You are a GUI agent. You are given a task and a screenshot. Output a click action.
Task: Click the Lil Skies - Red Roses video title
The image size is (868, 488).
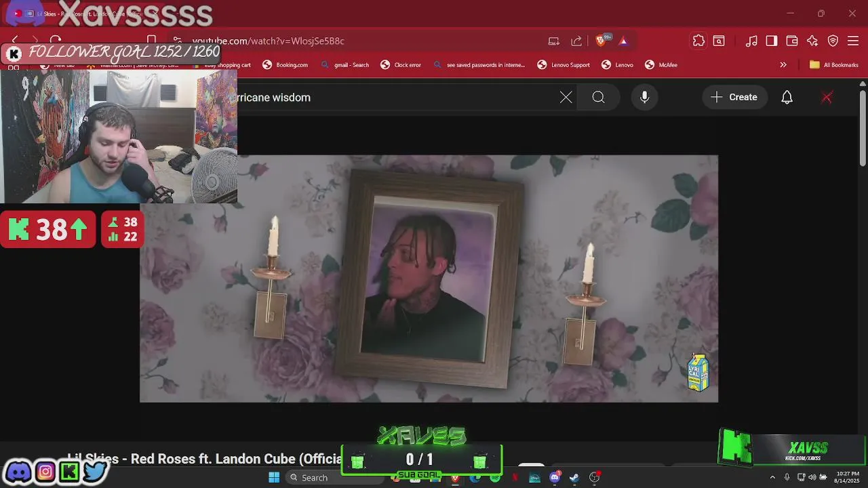pyautogui.click(x=205, y=459)
